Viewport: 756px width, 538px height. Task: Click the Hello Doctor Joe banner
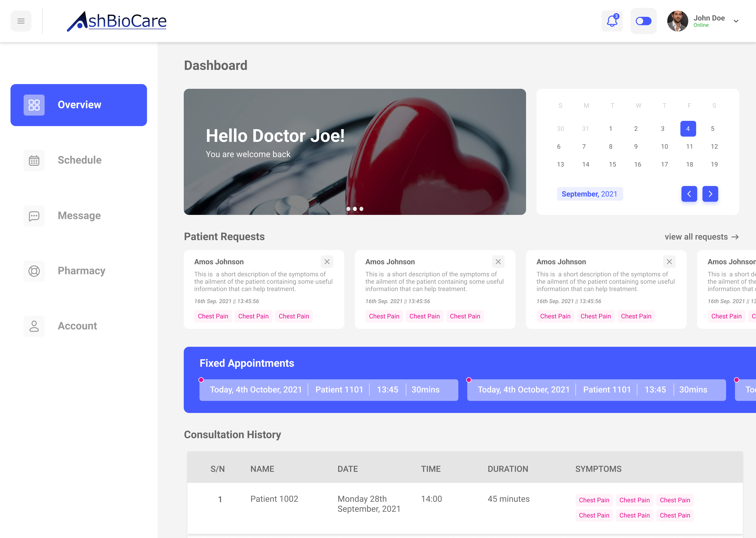point(355,152)
